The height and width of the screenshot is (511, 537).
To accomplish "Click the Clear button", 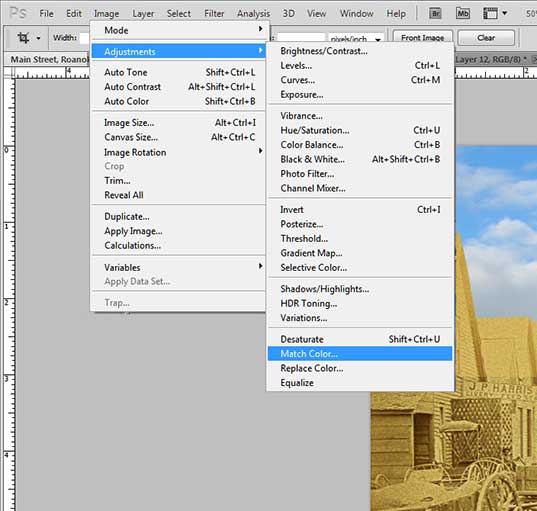I will pyautogui.click(x=486, y=38).
